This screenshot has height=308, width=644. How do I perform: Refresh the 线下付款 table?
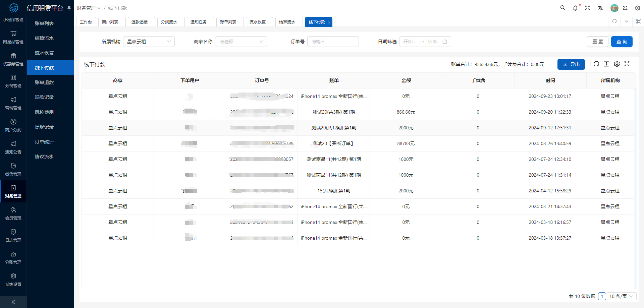click(x=596, y=64)
